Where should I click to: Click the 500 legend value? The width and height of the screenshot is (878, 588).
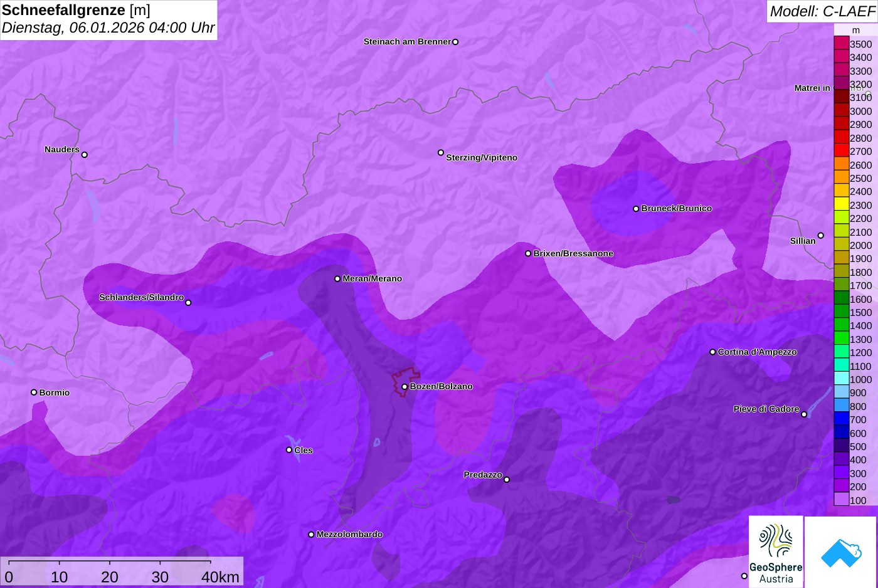[x=858, y=447]
